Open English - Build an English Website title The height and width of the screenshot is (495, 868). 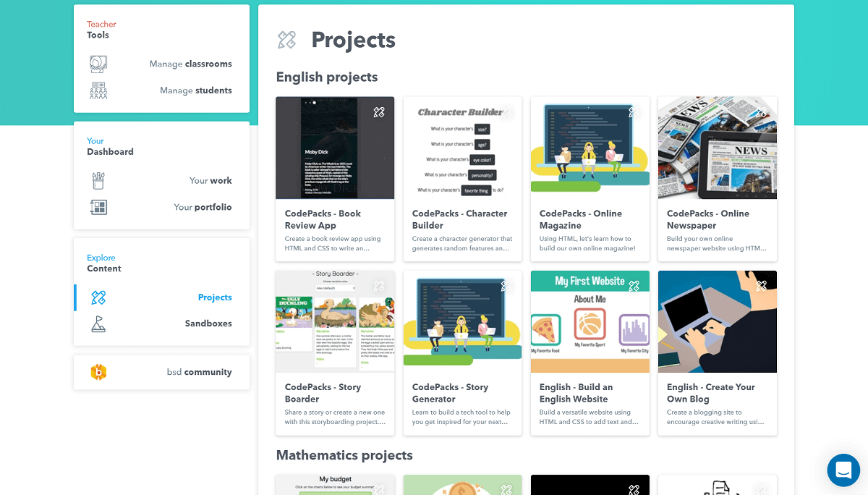[x=576, y=393]
